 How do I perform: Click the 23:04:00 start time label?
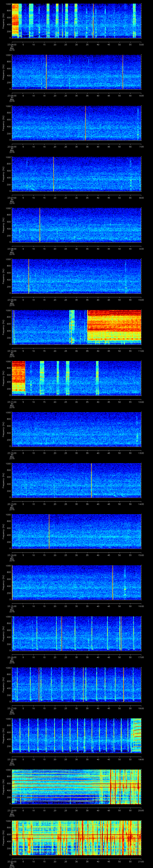12,44
